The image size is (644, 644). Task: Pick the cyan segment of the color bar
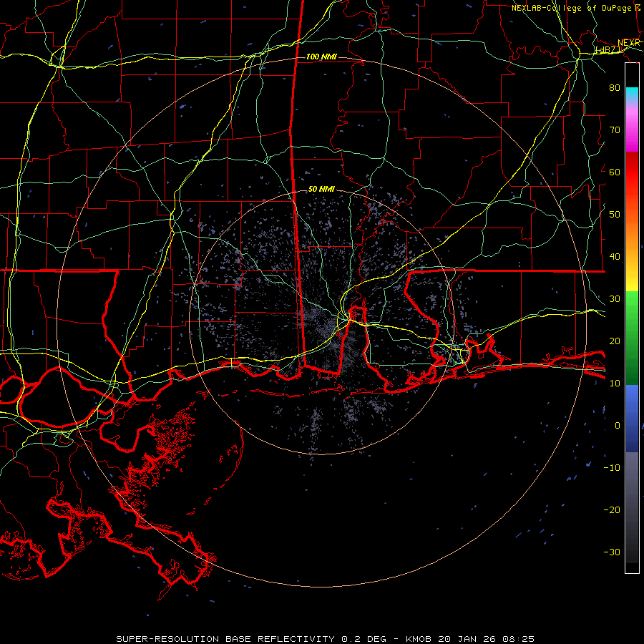(x=632, y=94)
